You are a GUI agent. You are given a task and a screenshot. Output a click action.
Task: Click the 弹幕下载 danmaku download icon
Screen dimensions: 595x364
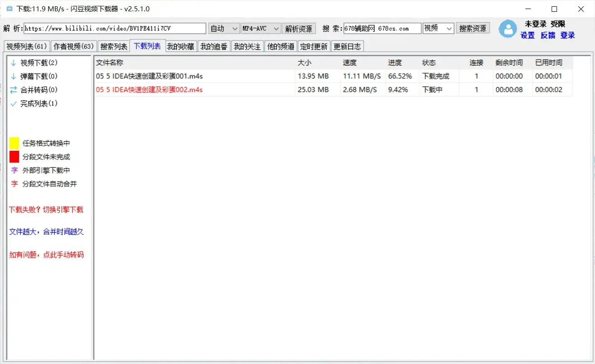tap(13, 76)
